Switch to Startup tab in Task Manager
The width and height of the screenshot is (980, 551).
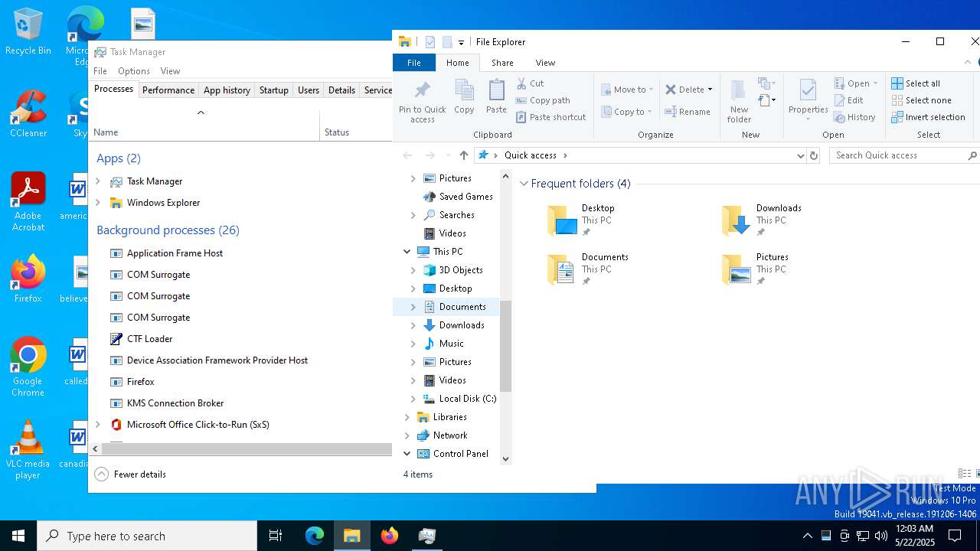pos(273,90)
